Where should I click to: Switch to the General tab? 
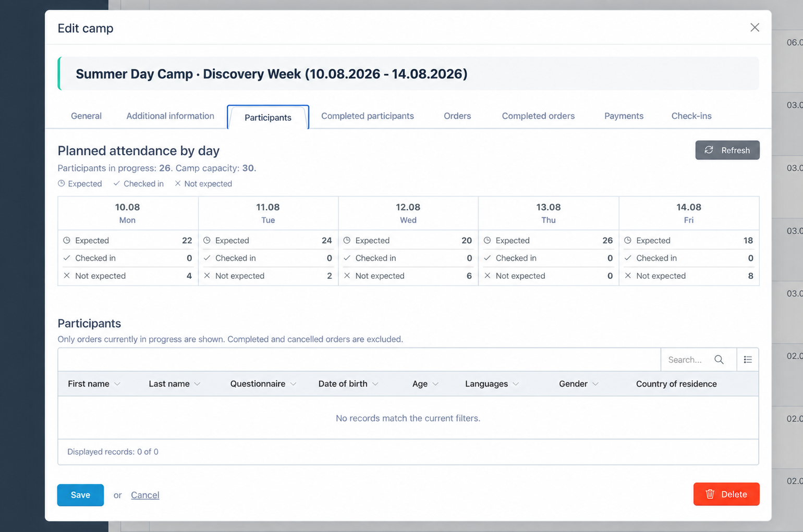pos(87,116)
